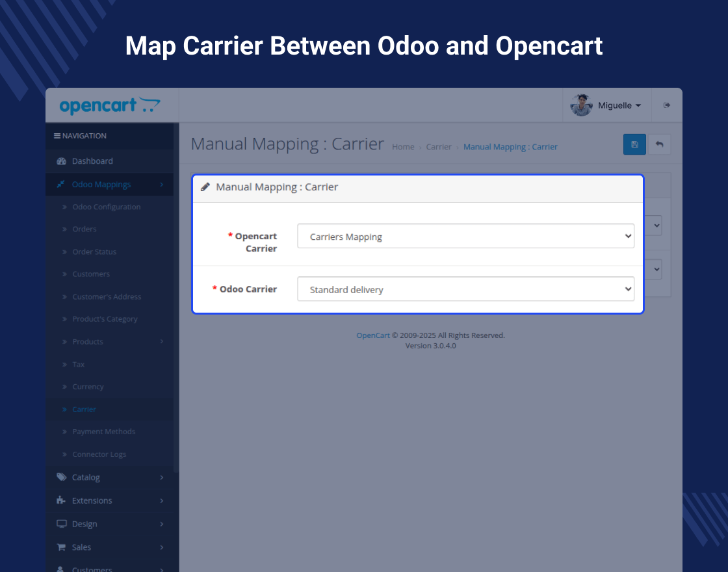Click the sidebar vertical scrollbar
The image size is (728, 572).
pyautogui.click(x=176, y=297)
